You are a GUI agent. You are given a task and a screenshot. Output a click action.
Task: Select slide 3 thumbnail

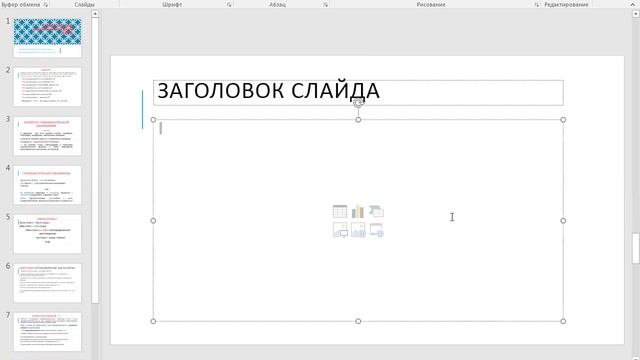(x=47, y=136)
